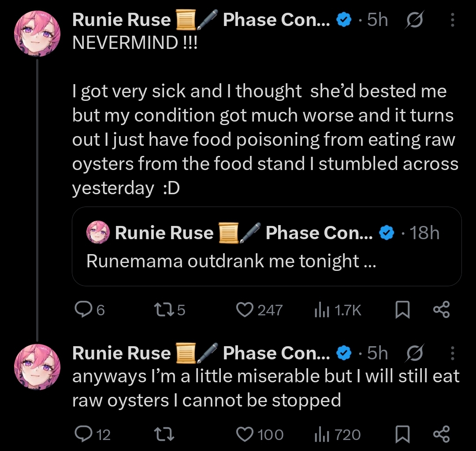Viewport: 476px width, 451px height.
Task: Click the Grok slashed-circle icon on first tweet
Action: tap(414, 20)
